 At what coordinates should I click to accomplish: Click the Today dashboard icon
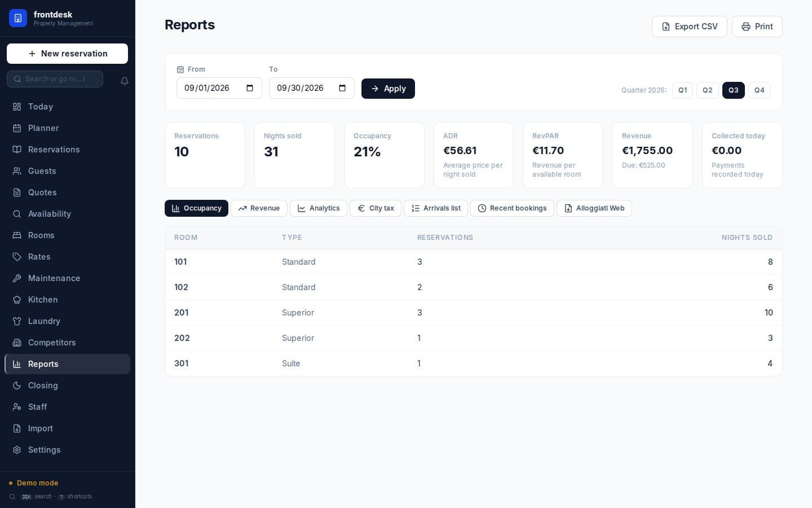click(17, 107)
